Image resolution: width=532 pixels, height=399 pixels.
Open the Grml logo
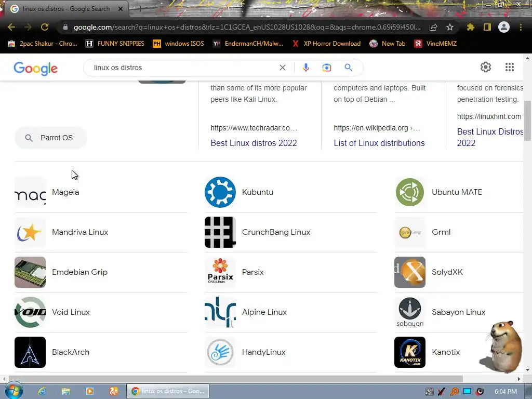410,232
